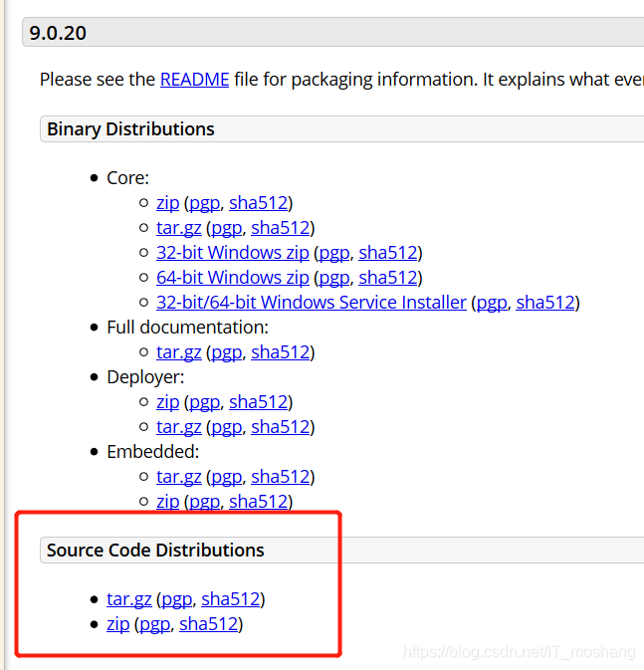
Task: Open sha512 for 64-bit Windows zip
Action: tap(387, 278)
